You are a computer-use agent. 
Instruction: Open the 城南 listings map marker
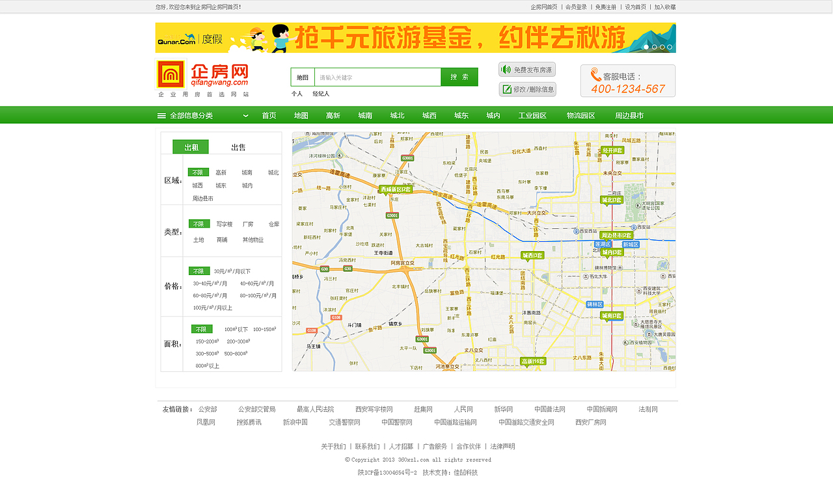(x=612, y=316)
